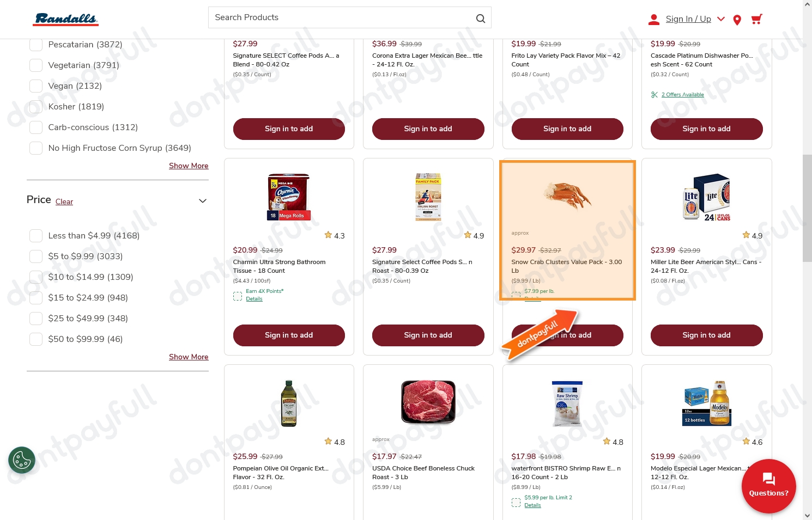Collapse the Price filter section
Viewport: 812px width, 520px height.
tap(202, 200)
